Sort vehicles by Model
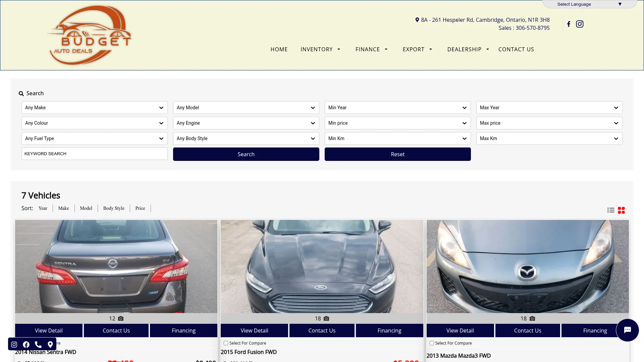The width and height of the screenshot is (644, 362). [86, 208]
